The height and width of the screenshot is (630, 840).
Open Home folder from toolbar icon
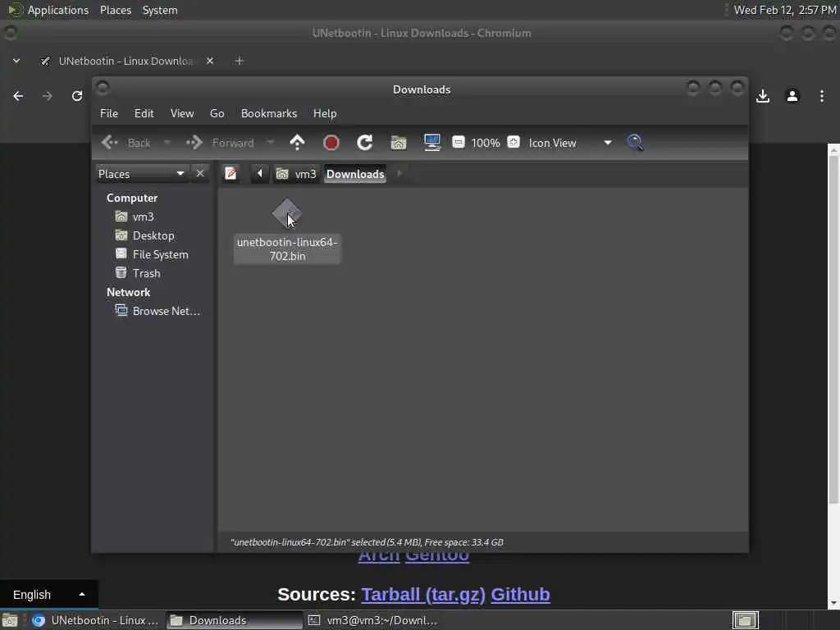click(399, 143)
